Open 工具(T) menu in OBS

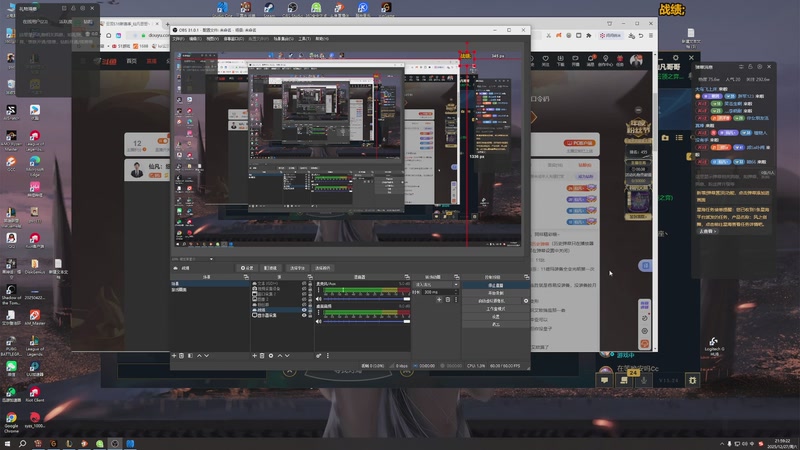pyautogui.click(x=305, y=39)
